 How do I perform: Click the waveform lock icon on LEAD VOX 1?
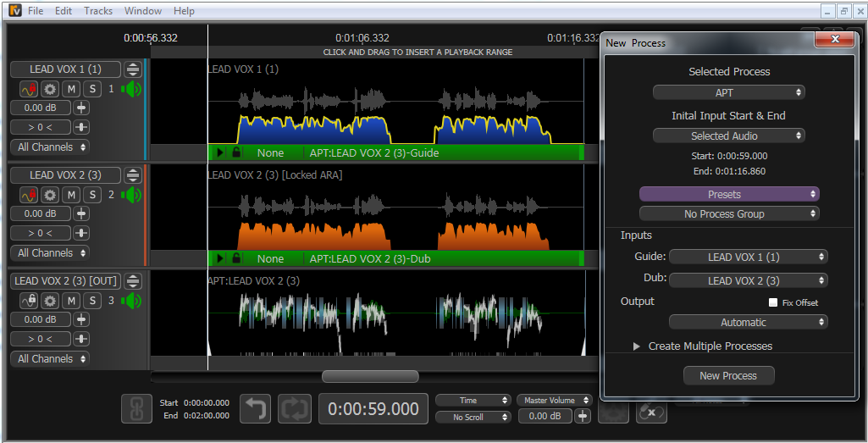(x=29, y=89)
